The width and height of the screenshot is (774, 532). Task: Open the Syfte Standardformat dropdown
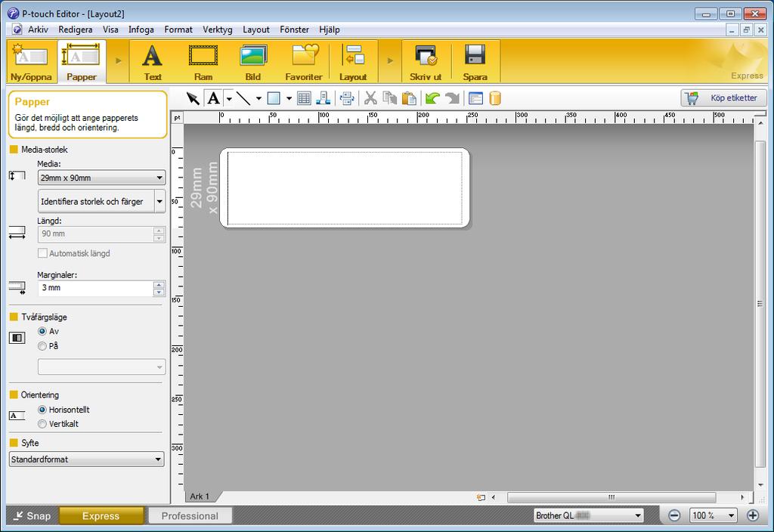pyautogui.click(x=87, y=459)
